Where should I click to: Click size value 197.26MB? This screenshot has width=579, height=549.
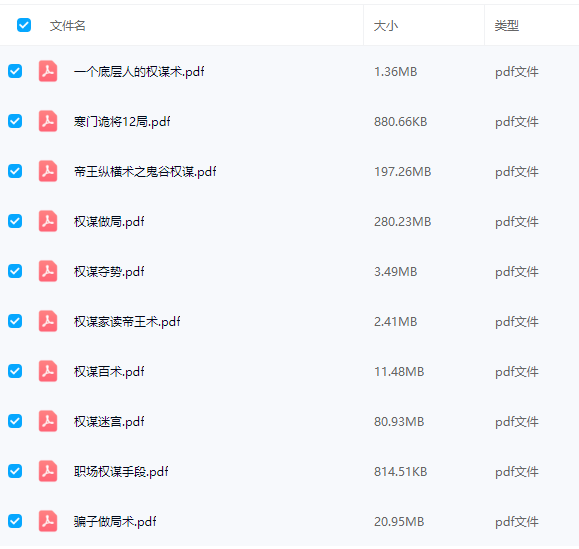pos(402,171)
